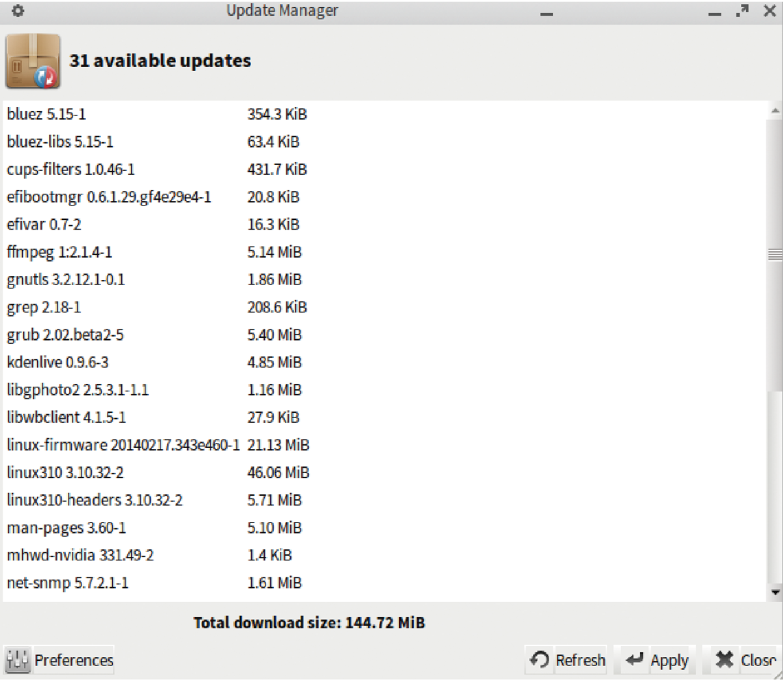Click the scroll down arrow of the list
The width and height of the screenshot is (784, 683).
776,592
